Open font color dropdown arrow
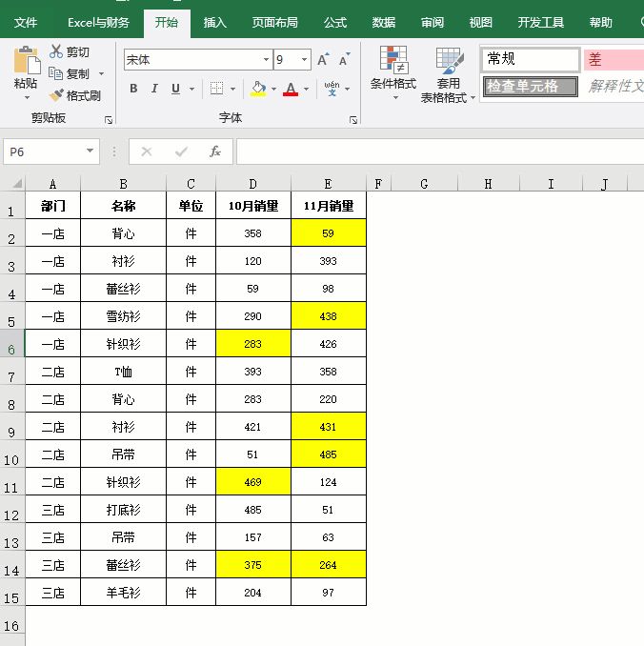Image resolution: width=644 pixels, height=646 pixels. (x=306, y=89)
